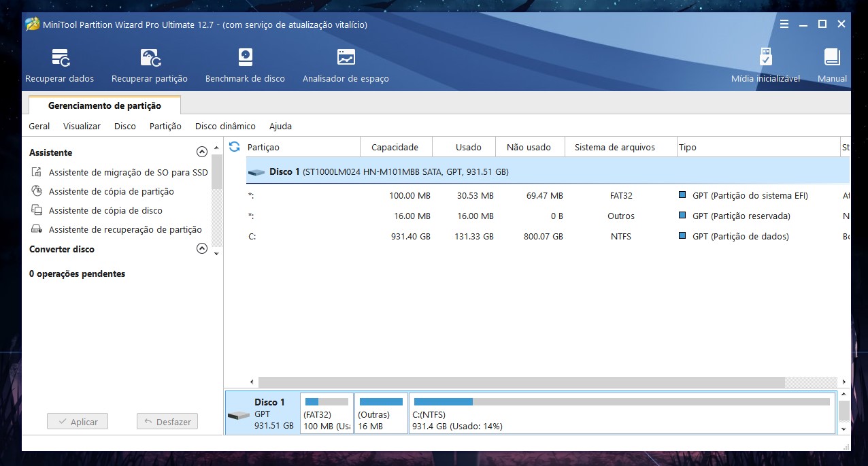
Task: Open the Disco dinâmico menu
Action: 225,127
